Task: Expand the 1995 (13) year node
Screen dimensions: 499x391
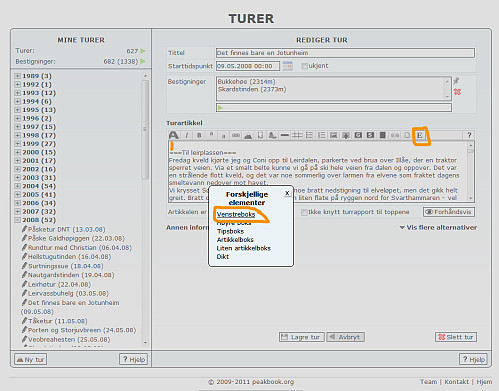Action: click(x=18, y=110)
